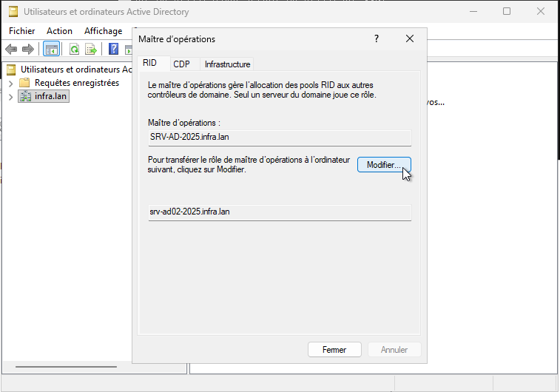The height and width of the screenshot is (392, 560).
Task: Select the infra.lan domain node
Action: pos(50,97)
